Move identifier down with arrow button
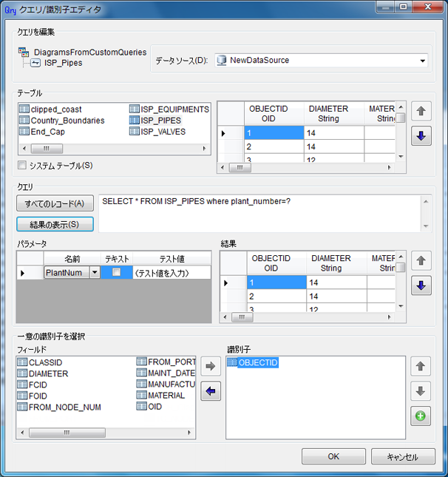Viewport: 448px width, 477px height. click(x=421, y=391)
